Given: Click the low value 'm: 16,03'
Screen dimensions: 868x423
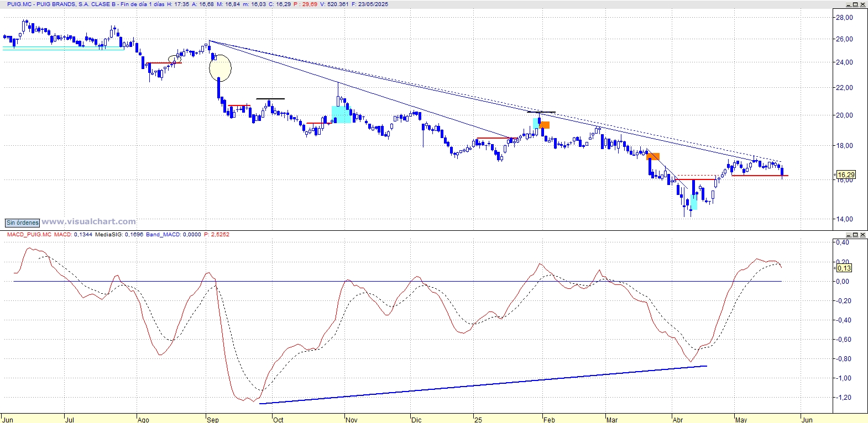Looking at the screenshot, I should point(254,4).
